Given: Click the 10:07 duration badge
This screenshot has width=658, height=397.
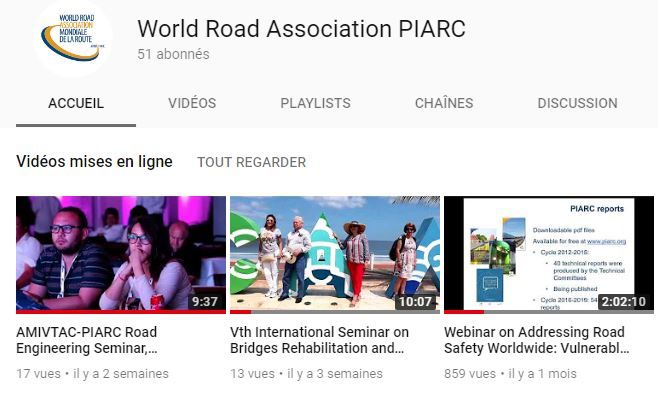Looking at the screenshot, I should [x=415, y=301].
